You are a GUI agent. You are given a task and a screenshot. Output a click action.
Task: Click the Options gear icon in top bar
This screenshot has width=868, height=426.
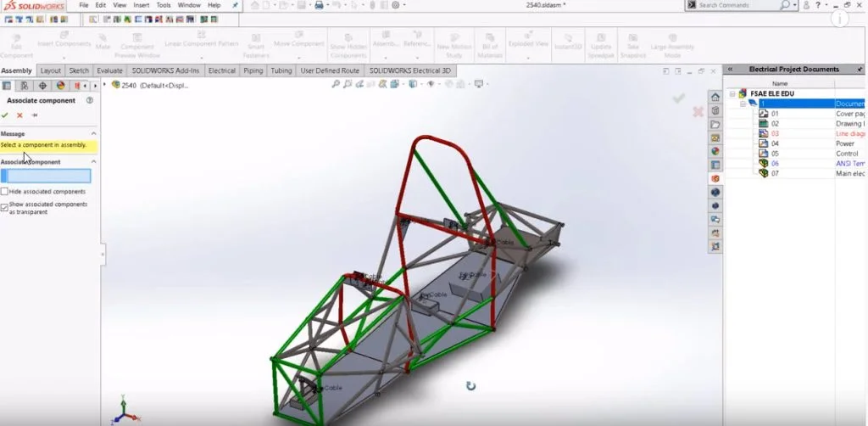pos(396,5)
